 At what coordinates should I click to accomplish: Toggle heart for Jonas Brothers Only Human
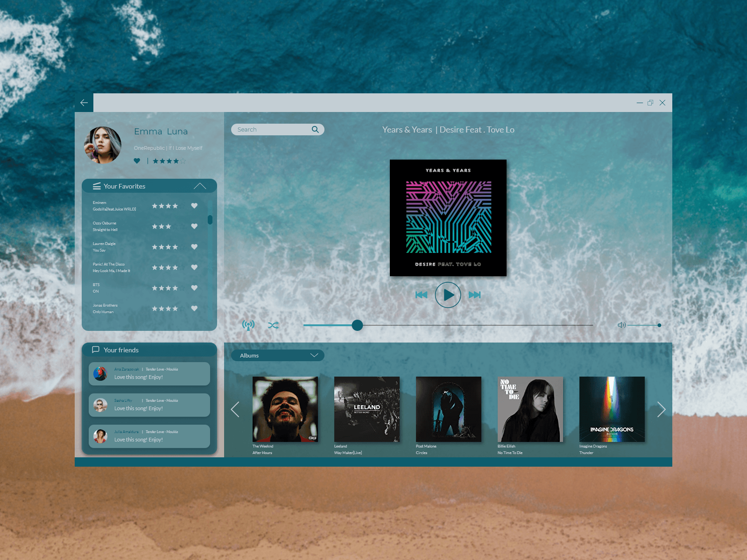(x=194, y=308)
